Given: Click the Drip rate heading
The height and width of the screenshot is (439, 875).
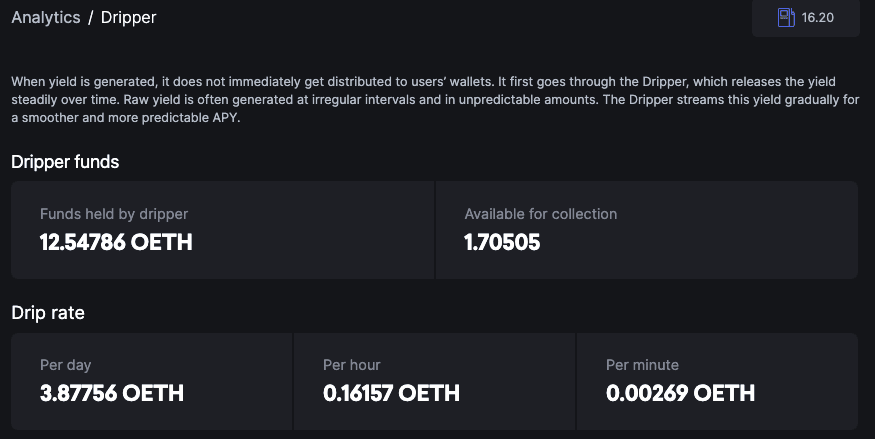Looking at the screenshot, I should 48,313.
